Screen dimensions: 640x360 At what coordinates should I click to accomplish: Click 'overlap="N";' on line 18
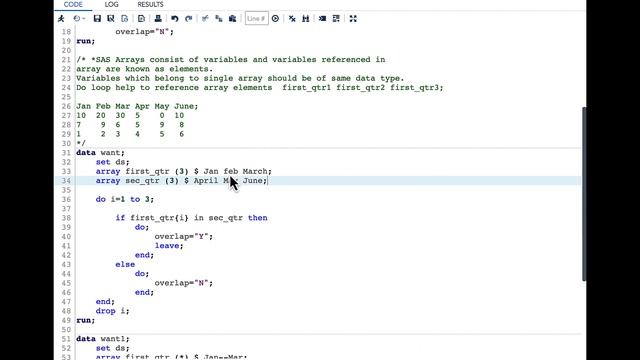pyautogui.click(x=144, y=32)
